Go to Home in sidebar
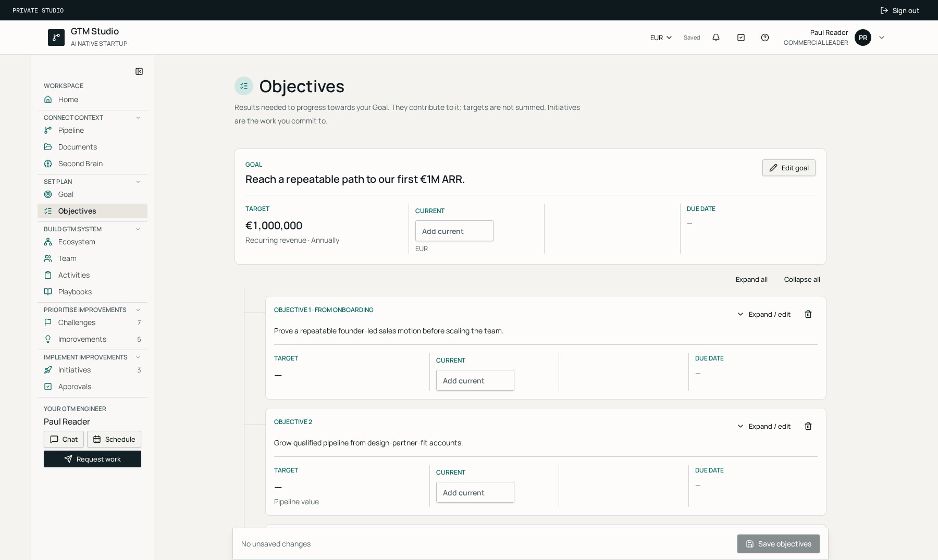 (92, 99)
